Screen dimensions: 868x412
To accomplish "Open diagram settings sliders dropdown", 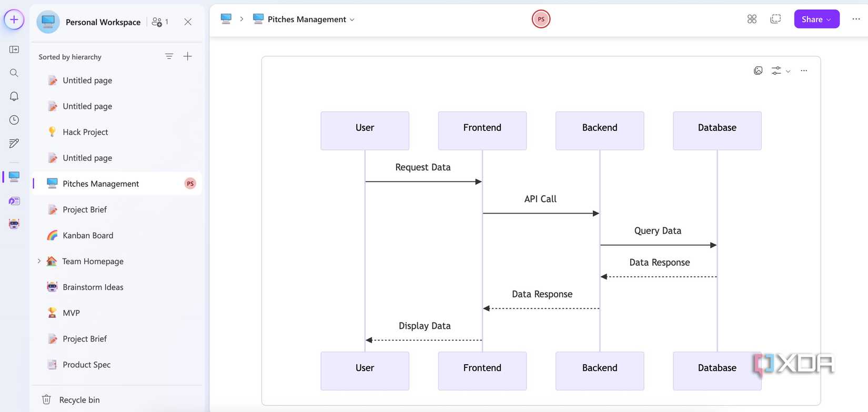I will tap(780, 71).
